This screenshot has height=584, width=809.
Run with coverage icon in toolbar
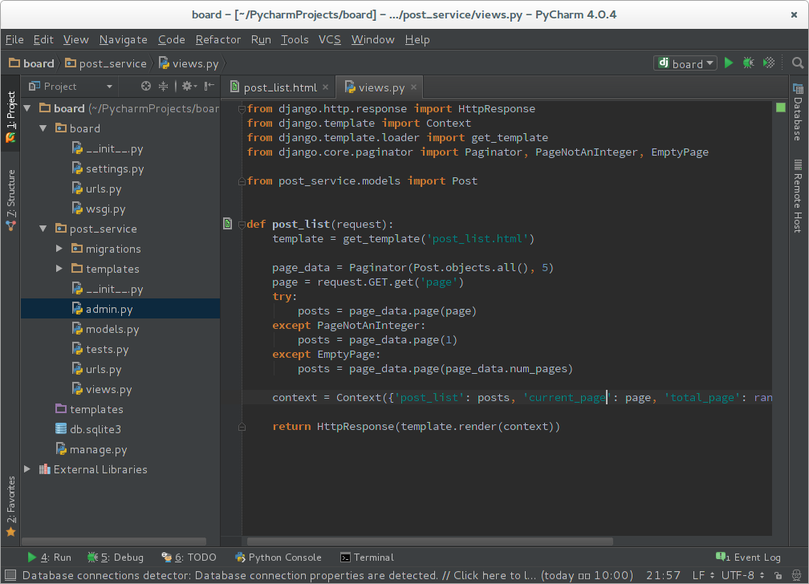click(769, 63)
